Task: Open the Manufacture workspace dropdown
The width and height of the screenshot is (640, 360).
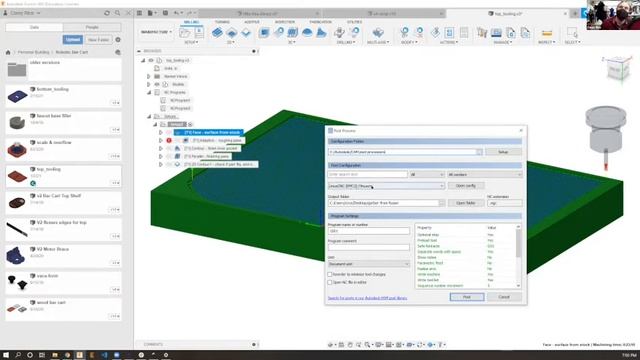Action: click(x=156, y=32)
